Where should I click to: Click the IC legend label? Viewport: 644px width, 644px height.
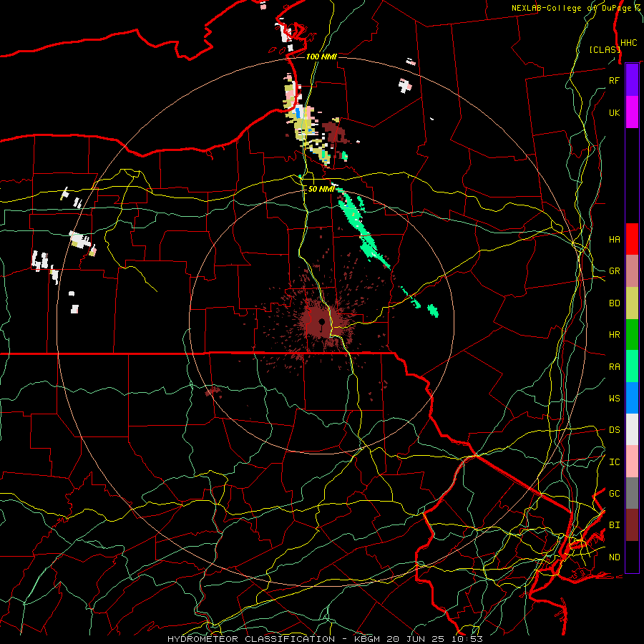[614, 462]
